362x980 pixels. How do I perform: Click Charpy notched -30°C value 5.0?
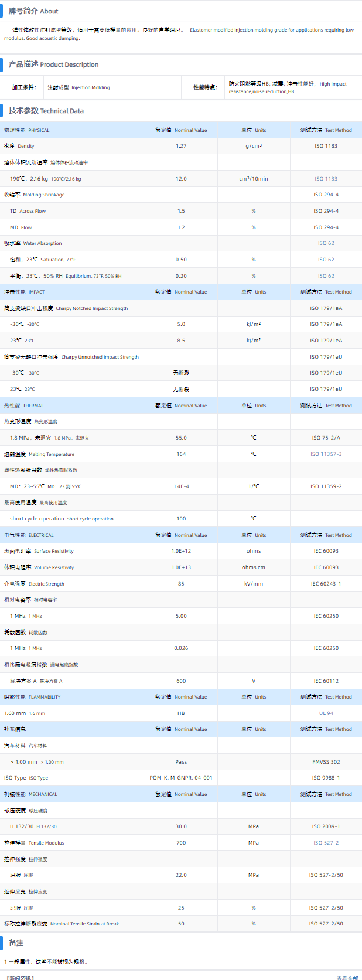pyautogui.click(x=181, y=324)
